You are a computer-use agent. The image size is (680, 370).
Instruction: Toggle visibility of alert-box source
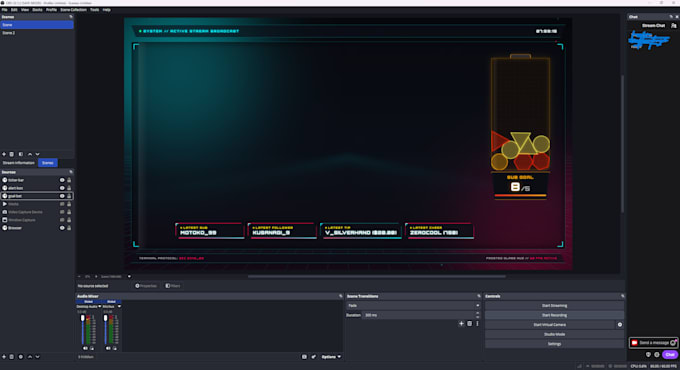62,188
